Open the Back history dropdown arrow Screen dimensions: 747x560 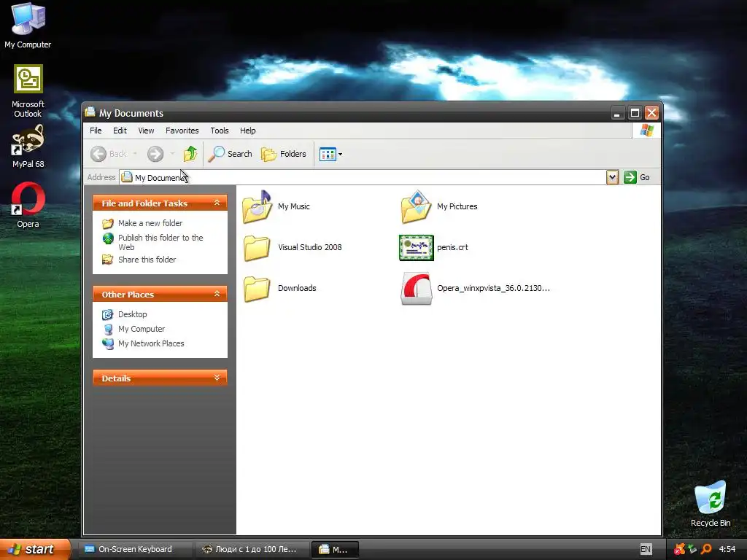pyautogui.click(x=135, y=154)
